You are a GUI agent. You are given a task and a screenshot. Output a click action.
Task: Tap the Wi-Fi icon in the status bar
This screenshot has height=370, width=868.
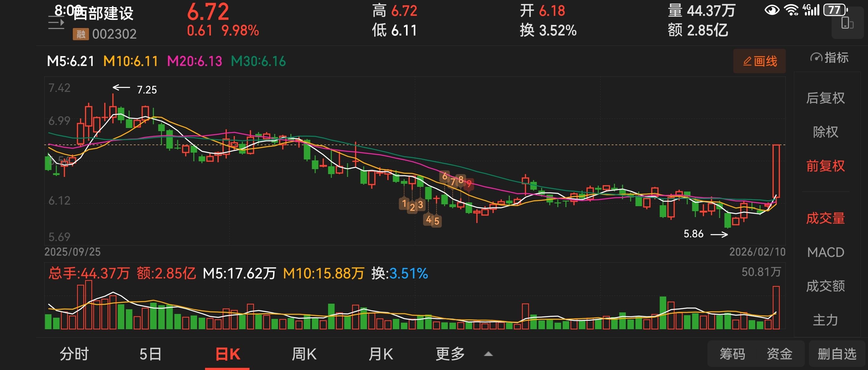click(x=791, y=10)
